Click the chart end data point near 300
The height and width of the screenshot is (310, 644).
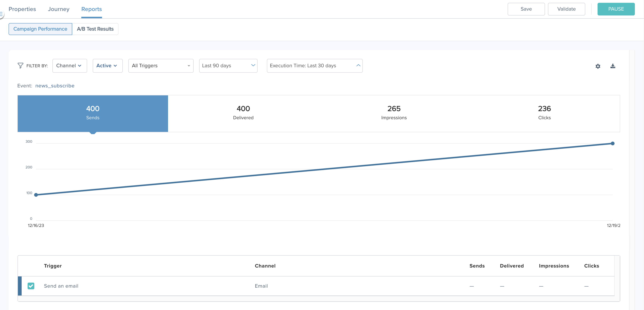[x=612, y=143]
